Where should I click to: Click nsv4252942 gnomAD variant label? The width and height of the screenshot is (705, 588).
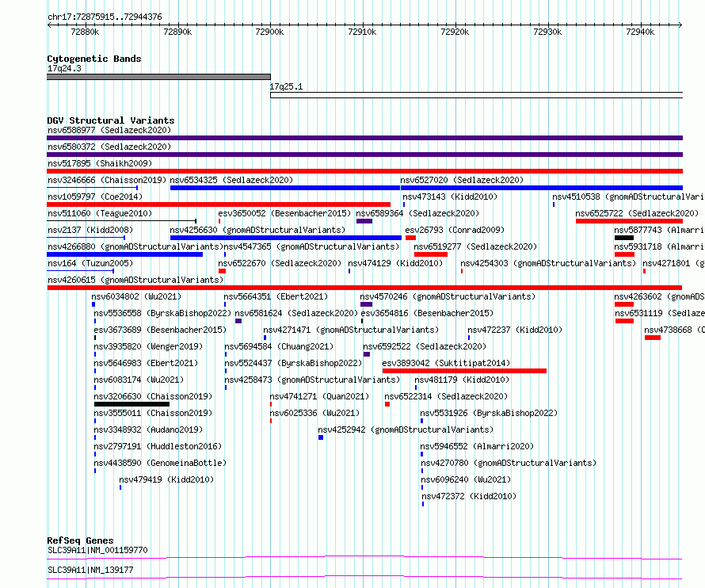click(x=406, y=430)
